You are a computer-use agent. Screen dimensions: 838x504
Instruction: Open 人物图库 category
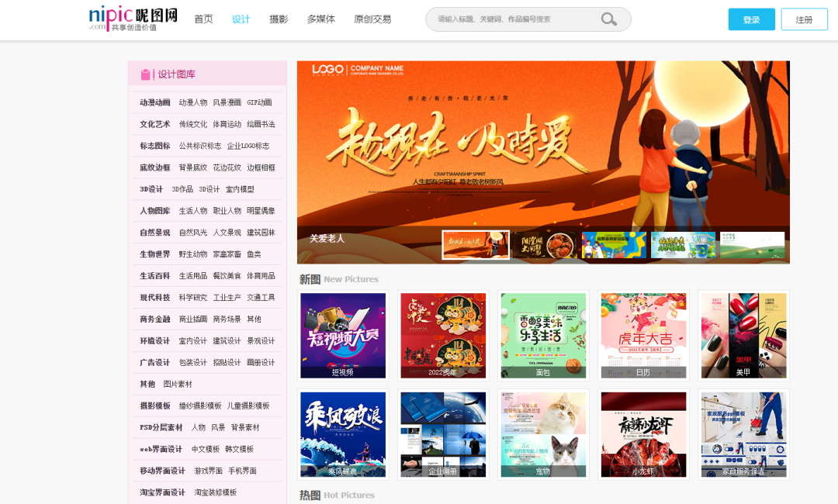[x=155, y=211]
